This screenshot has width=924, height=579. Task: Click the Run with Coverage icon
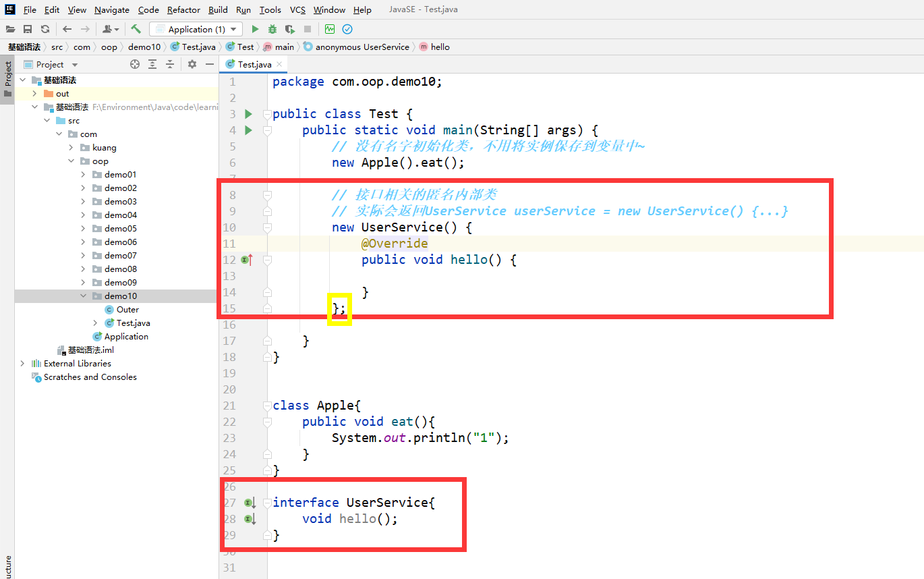(290, 29)
